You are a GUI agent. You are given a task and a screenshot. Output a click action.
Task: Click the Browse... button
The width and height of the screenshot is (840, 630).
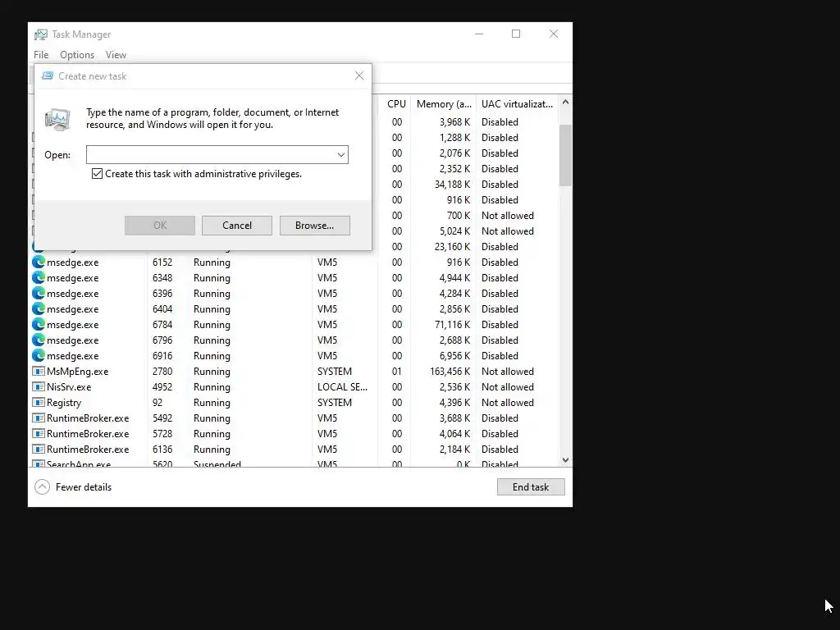coord(314,226)
